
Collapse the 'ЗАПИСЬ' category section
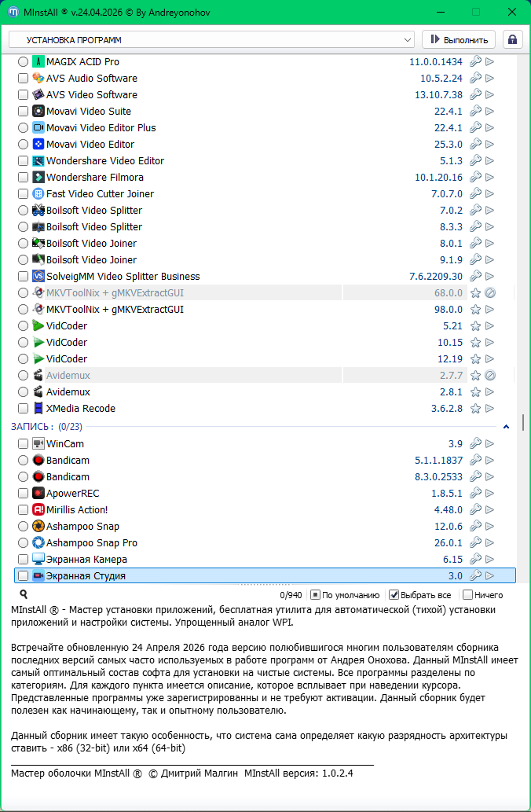click(506, 427)
